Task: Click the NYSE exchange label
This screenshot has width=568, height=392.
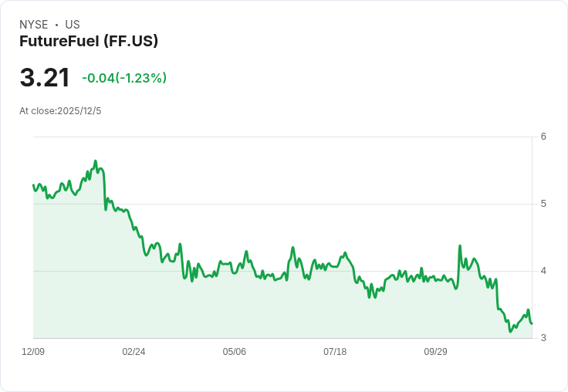Action: pos(34,25)
